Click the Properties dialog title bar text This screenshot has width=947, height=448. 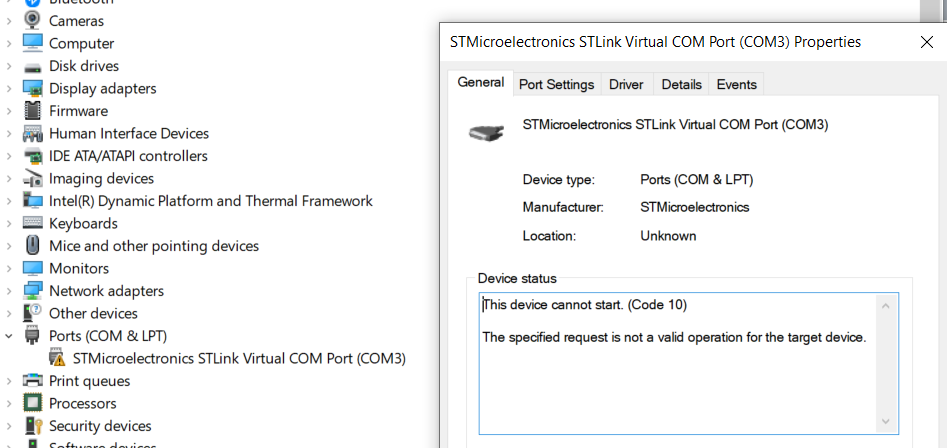click(x=656, y=42)
